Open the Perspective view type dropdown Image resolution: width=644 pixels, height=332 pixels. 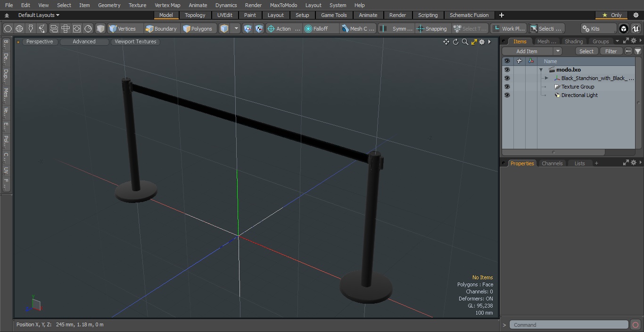point(40,42)
